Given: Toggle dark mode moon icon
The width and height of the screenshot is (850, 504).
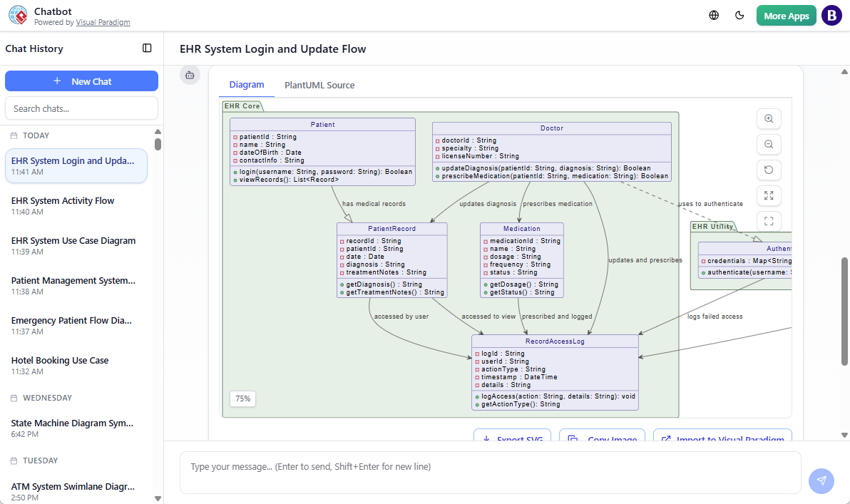Looking at the screenshot, I should point(739,16).
